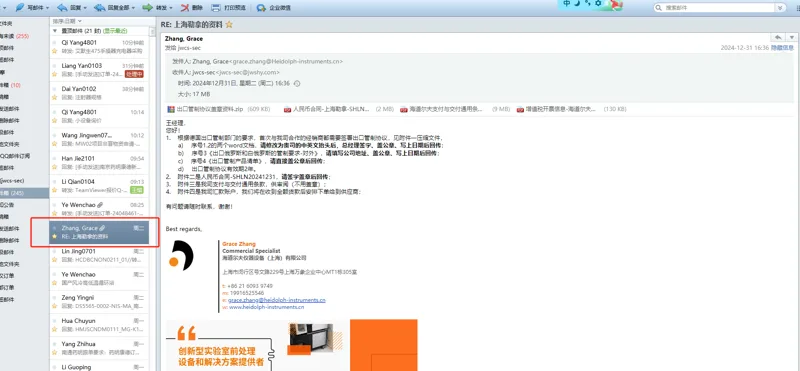Open the 海道尔夫支付与交付通用条 PDF attachment
800x371 pixels.
click(455, 109)
